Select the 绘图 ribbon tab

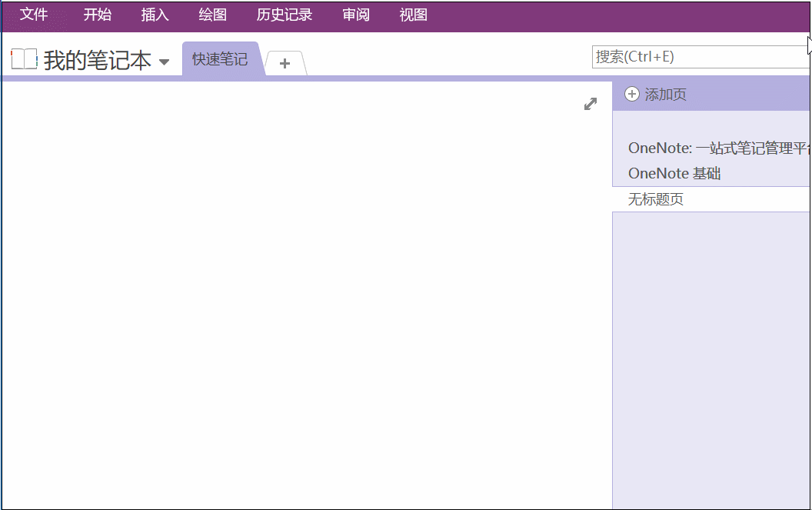point(212,15)
